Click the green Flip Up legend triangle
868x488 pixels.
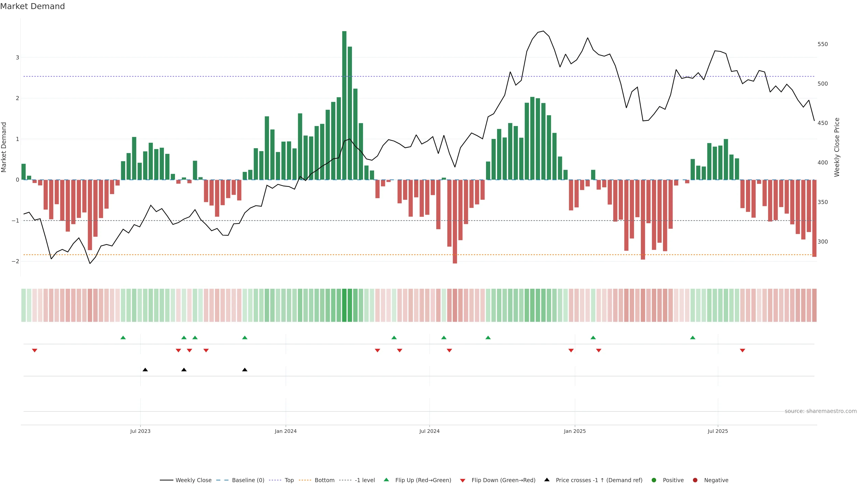point(386,480)
